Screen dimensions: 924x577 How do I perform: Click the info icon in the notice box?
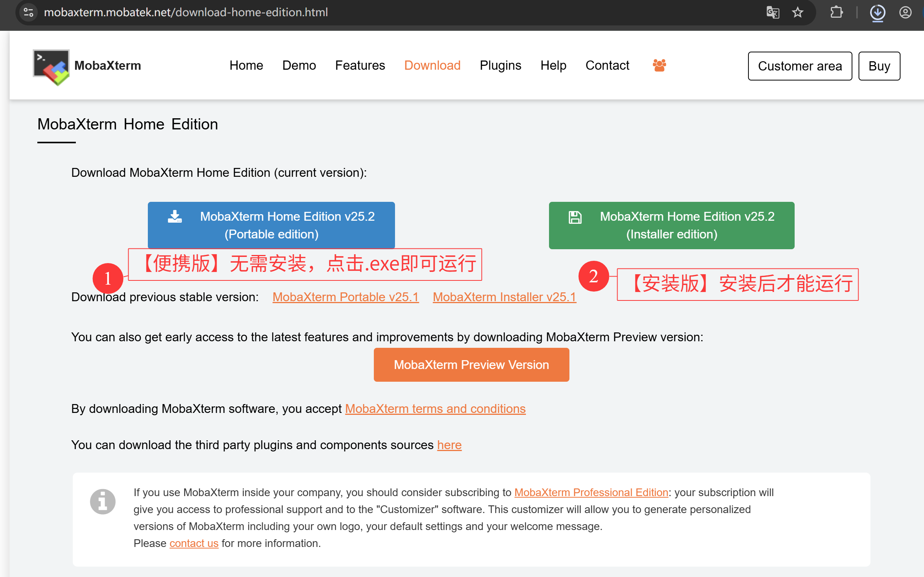(x=103, y=501)
